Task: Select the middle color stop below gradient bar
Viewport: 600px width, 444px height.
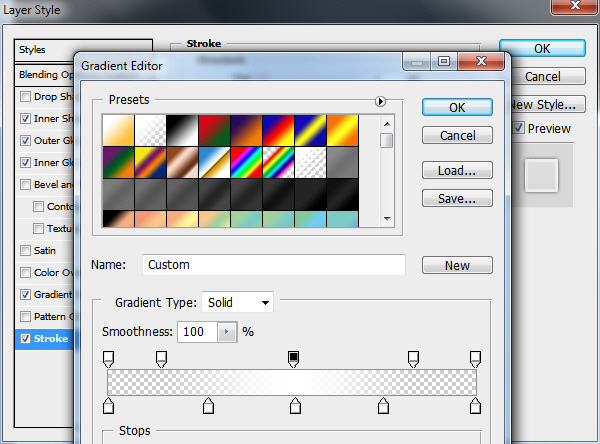Action: point(295,406)
